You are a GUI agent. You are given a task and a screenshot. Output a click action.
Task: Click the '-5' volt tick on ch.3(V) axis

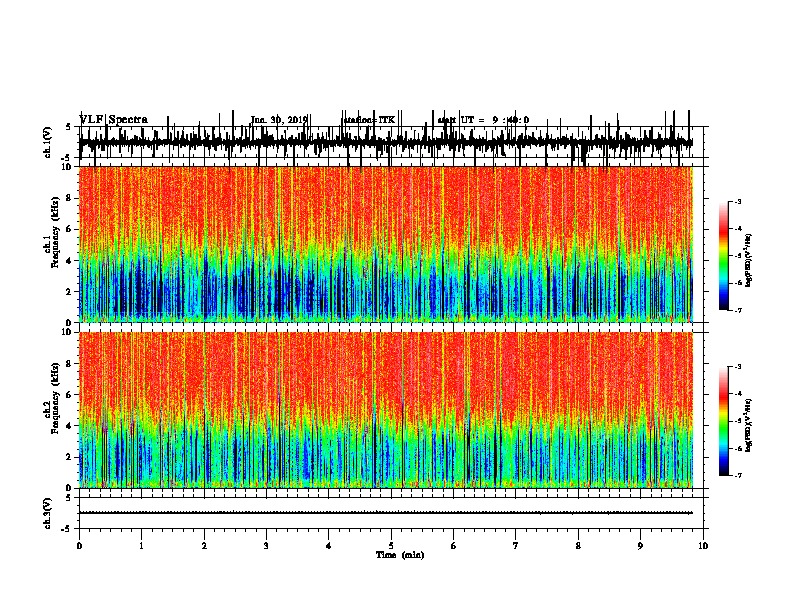67,529
